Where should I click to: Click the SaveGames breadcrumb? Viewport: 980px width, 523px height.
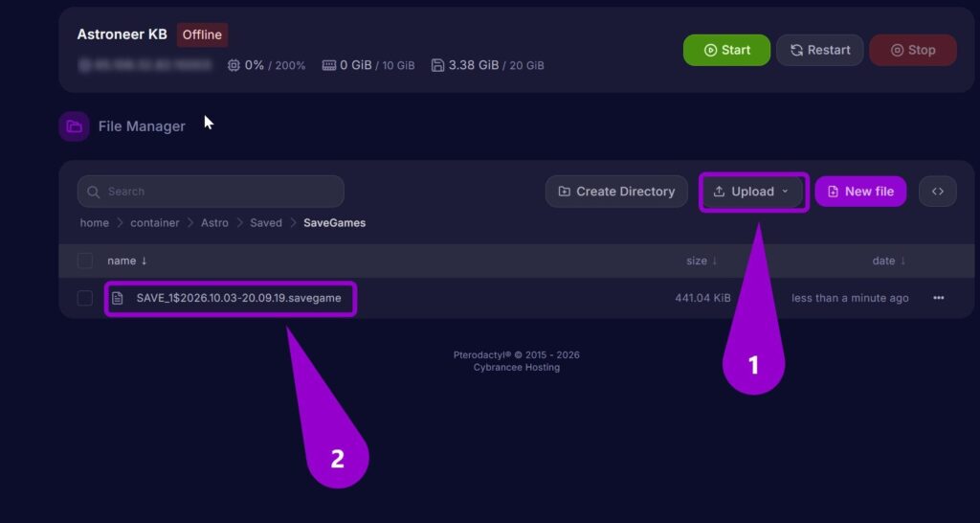334,223
